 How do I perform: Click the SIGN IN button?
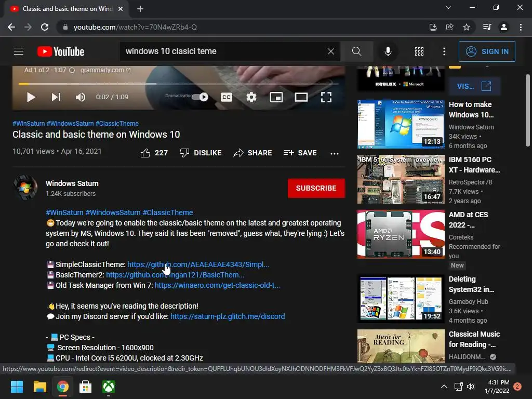[x=487, y=51]
